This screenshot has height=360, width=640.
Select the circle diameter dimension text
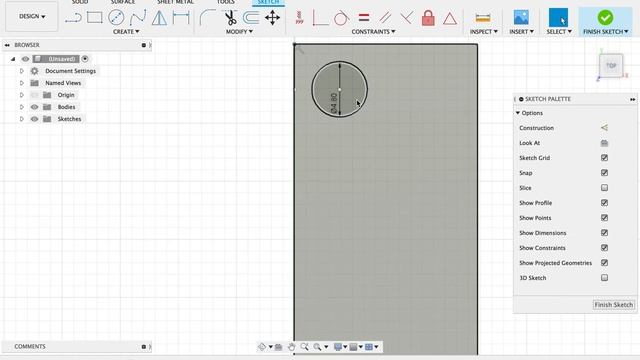pyautogui.click(x=334, y=103)
